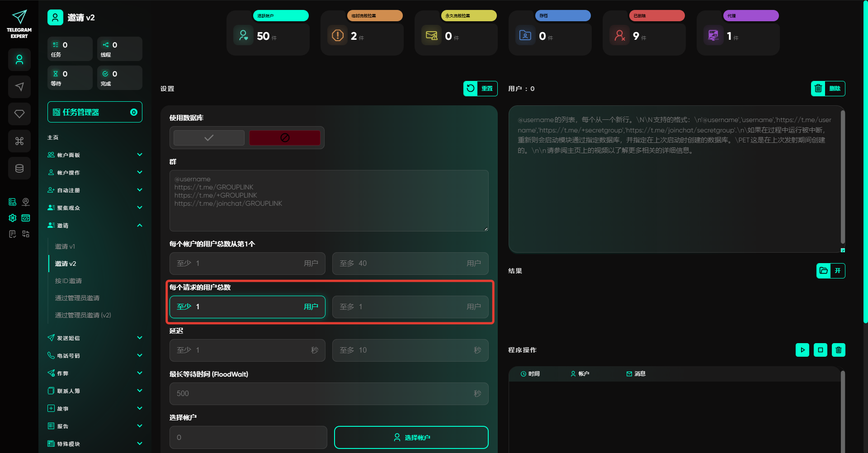The height and width of the screenshot is (453, 868).
Task: Open the diamond icon in left sidebar
Action: (19, 114)
